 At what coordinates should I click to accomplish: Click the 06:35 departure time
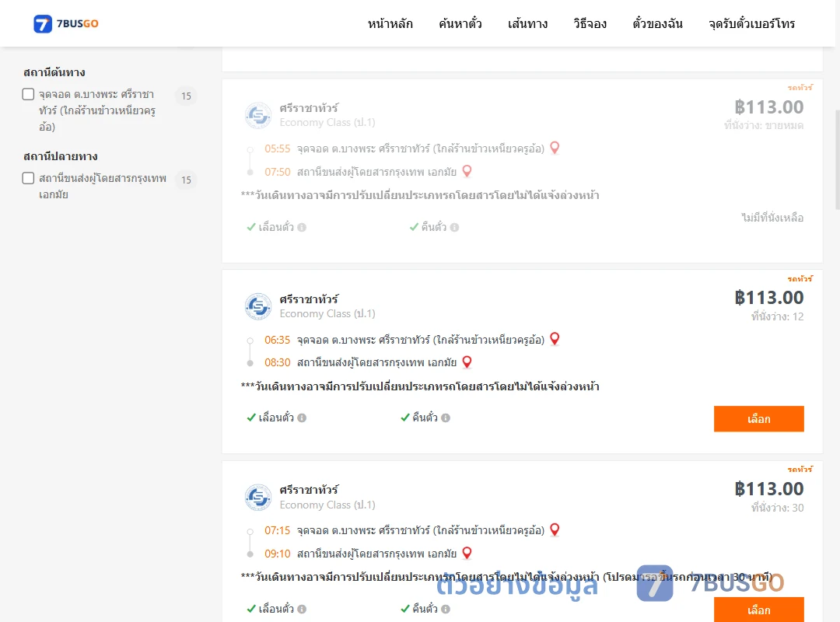[x=277, y=340]
